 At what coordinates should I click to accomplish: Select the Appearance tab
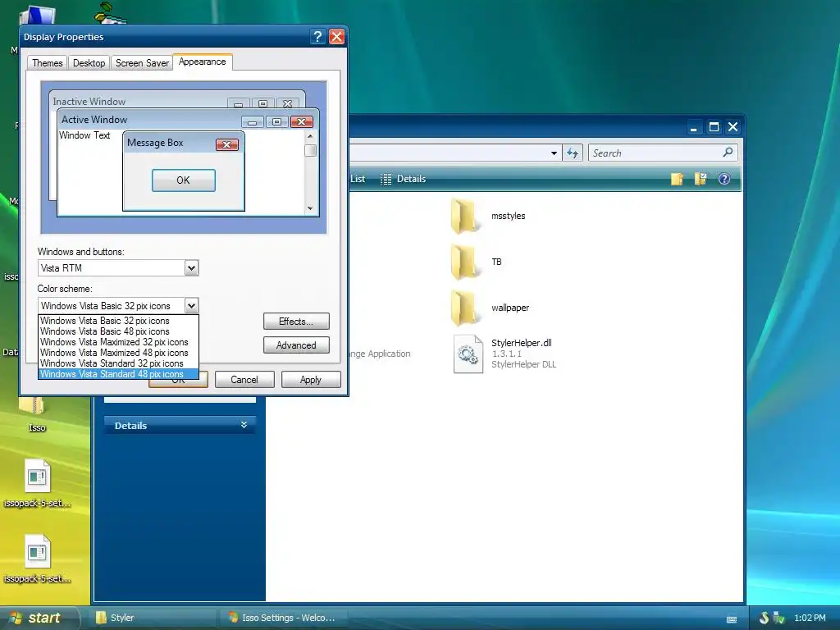pyautogui.click(x=203, y=62)
